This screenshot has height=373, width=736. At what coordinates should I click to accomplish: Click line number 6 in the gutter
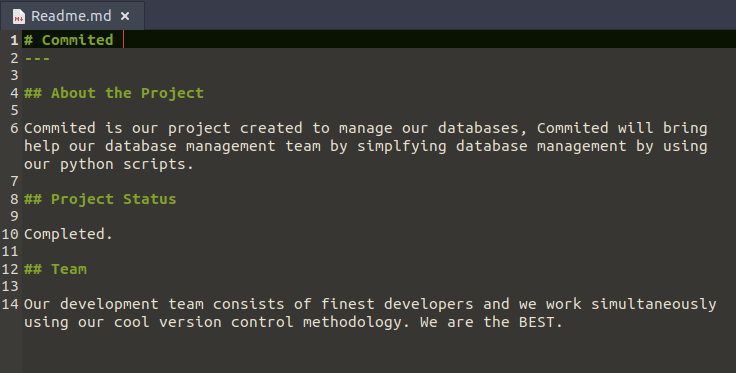pyautogui.click(x=14, y=128)
